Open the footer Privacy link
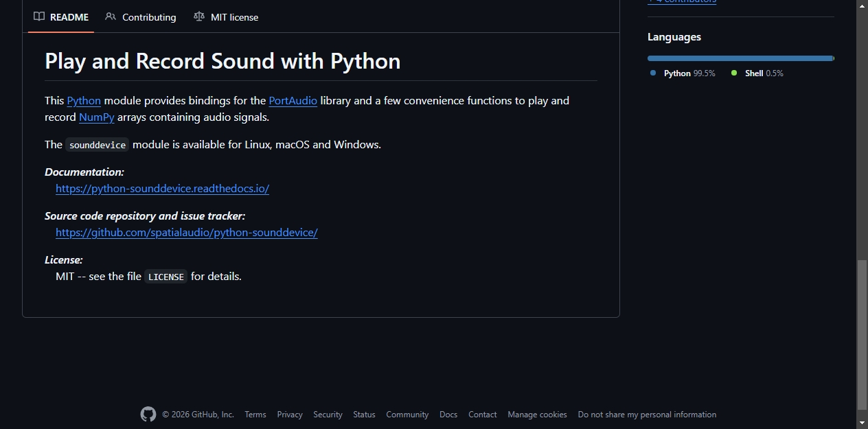Image resolution: width=868 pixels, height=429 pixels. tap(290, 415)
